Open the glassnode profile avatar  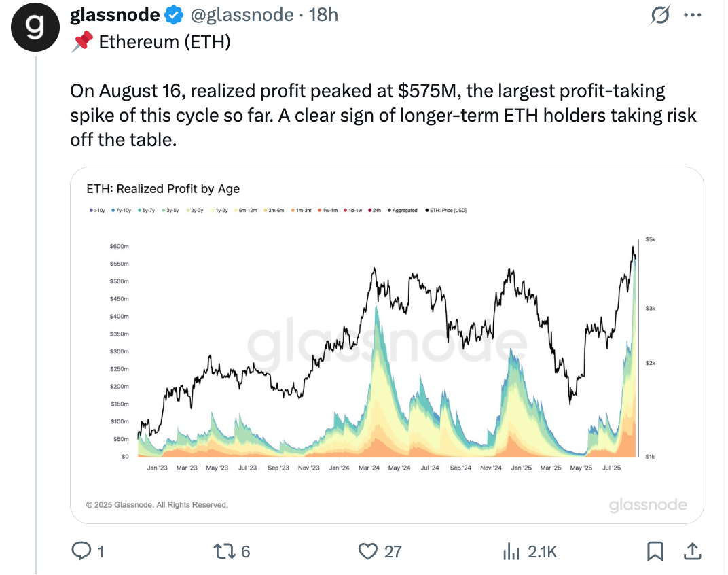(35, 27)
